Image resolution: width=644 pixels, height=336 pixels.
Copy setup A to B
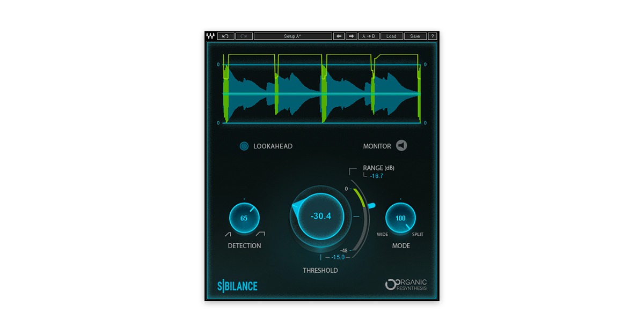click(369, 36)
